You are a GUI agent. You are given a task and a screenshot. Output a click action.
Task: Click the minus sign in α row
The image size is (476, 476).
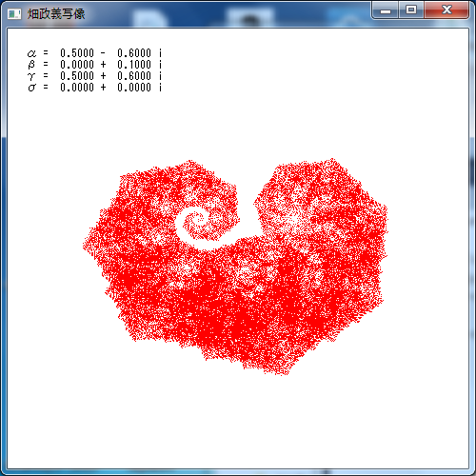(103, 53)
